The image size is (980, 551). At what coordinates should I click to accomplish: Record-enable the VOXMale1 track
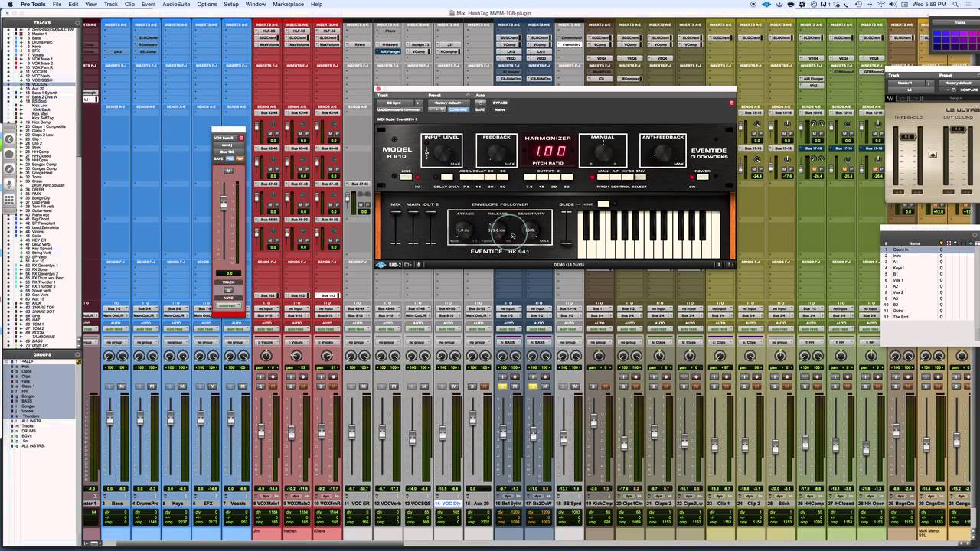273,377
